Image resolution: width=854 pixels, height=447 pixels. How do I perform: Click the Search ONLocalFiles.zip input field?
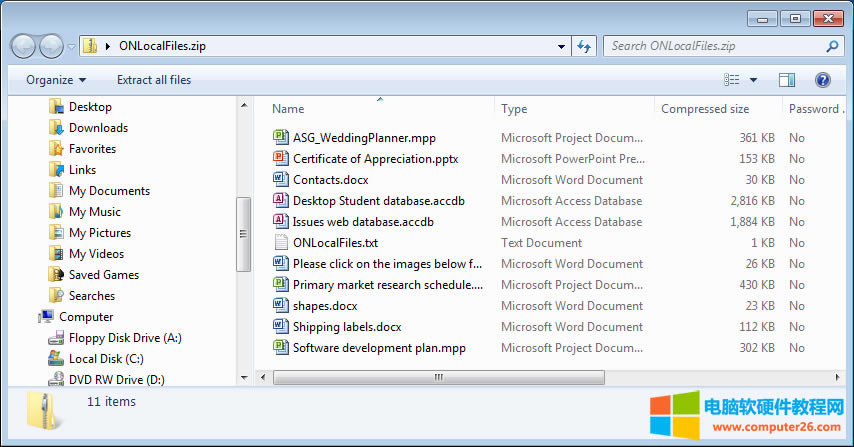pyautogui.click(x=715, y=46)
